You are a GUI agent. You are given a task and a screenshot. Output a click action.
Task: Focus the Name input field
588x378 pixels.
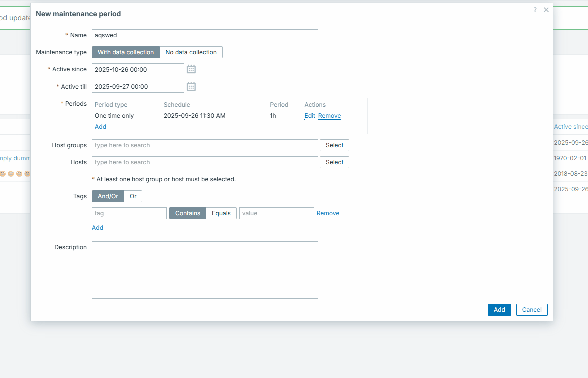coord(205,35)
